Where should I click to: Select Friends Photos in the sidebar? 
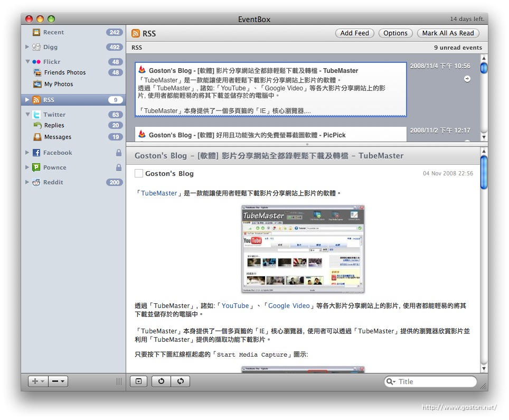tap(73, 72)
